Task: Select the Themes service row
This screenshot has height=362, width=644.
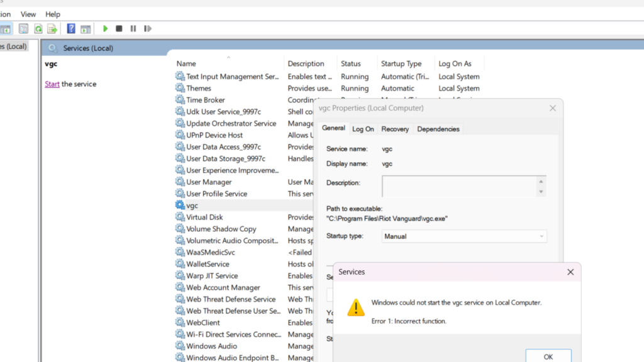Action: click(x=199, y=89)
